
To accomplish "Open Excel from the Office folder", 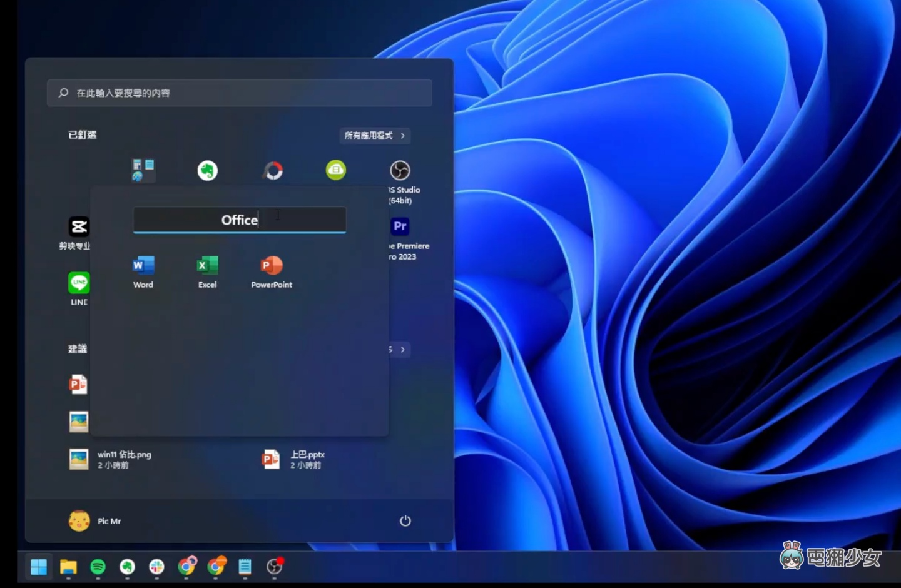I will (x=208, y=272).
